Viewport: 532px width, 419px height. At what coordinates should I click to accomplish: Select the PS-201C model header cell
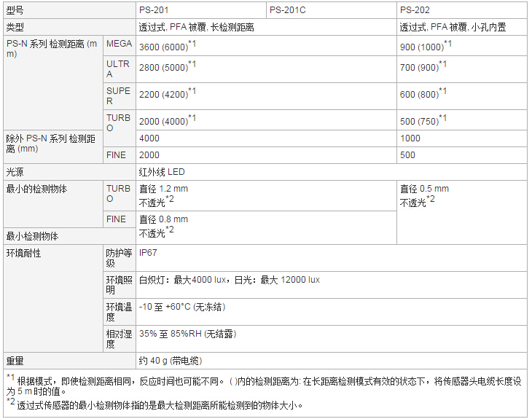(287, 10)
